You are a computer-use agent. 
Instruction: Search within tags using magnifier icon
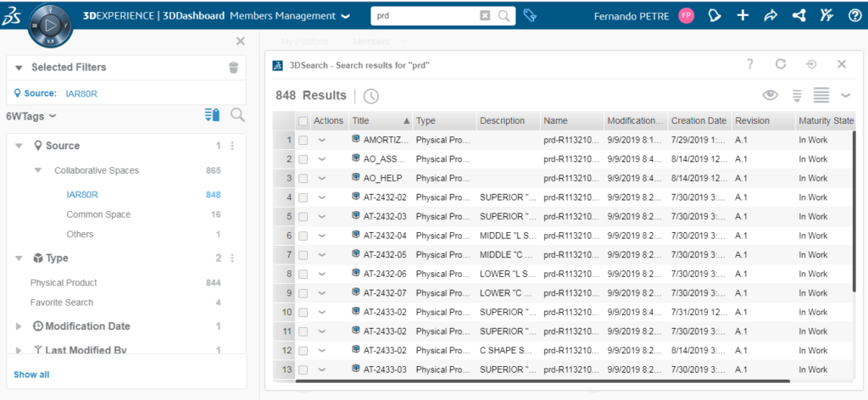tap(237, 115)
